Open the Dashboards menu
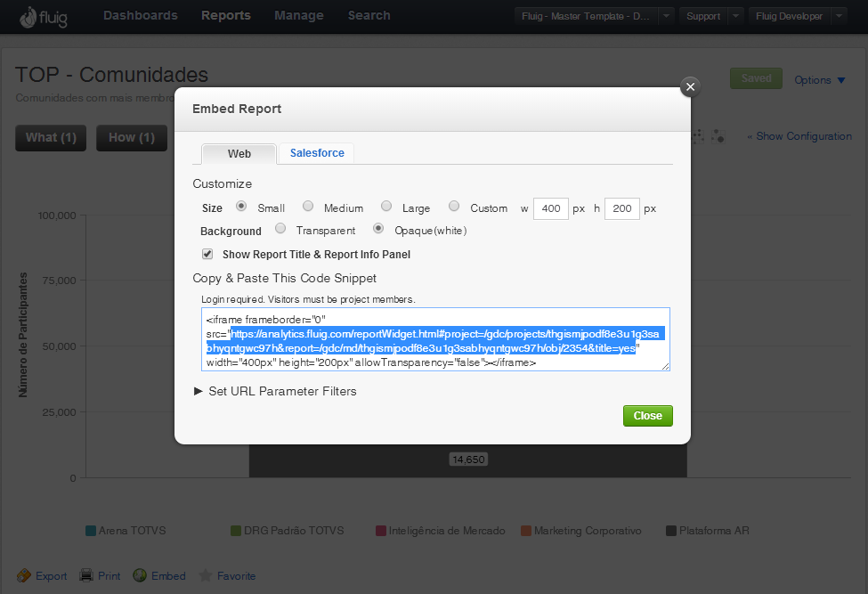The width and height of the screenshot is (868, 594). tap(141, 15)
